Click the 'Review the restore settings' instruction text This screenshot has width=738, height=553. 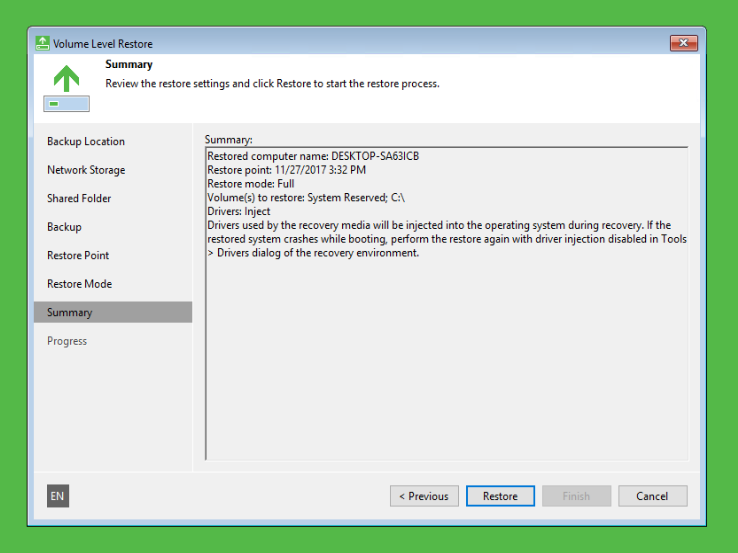[x=272, y=84]
